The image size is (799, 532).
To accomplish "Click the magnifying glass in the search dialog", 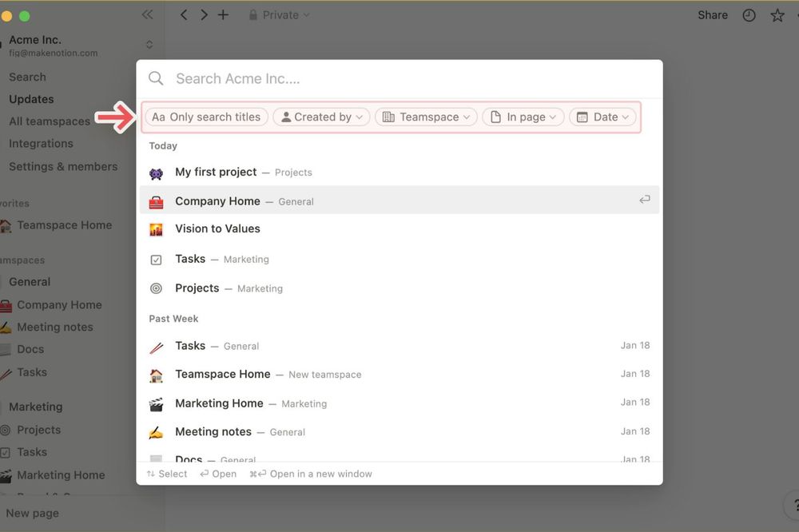I will 156,78.
